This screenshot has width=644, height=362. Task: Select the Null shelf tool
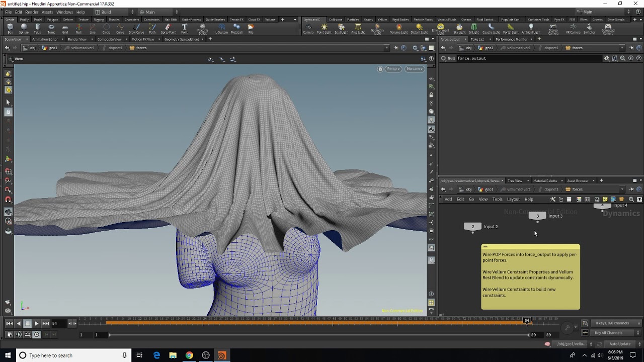78,29
